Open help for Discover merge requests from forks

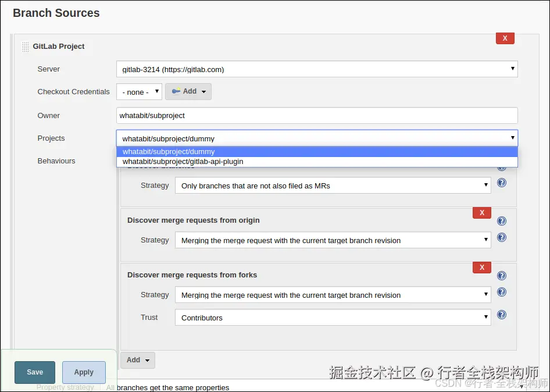pyautogui.click(x=502, y=276)
